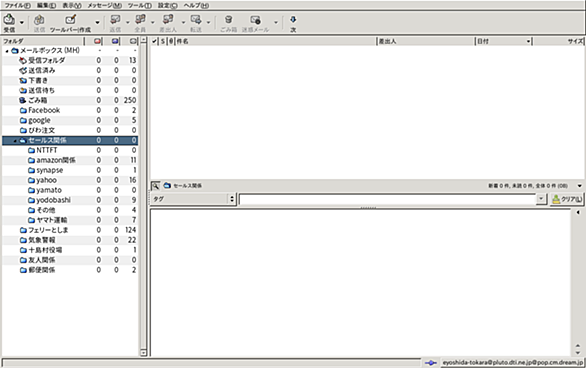Toggle the search magnifier icon above the tag filter

[155, 186]
